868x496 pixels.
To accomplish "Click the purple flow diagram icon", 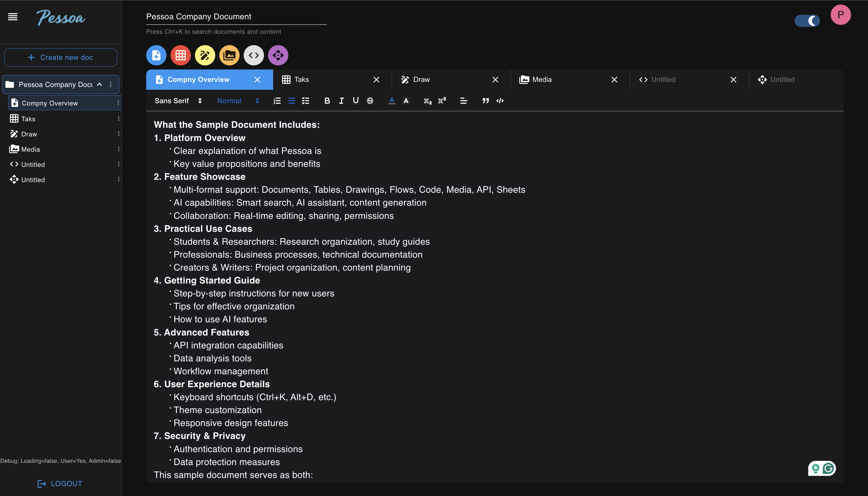I will point(278,55).
